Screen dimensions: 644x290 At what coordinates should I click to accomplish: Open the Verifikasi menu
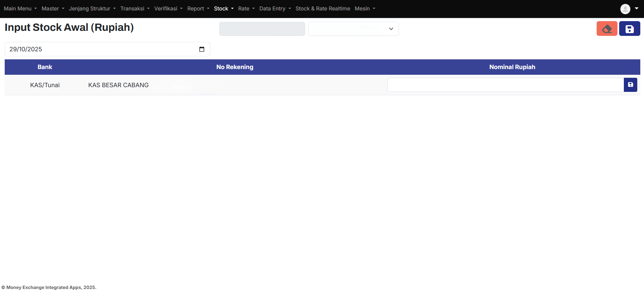coord(168,9)
